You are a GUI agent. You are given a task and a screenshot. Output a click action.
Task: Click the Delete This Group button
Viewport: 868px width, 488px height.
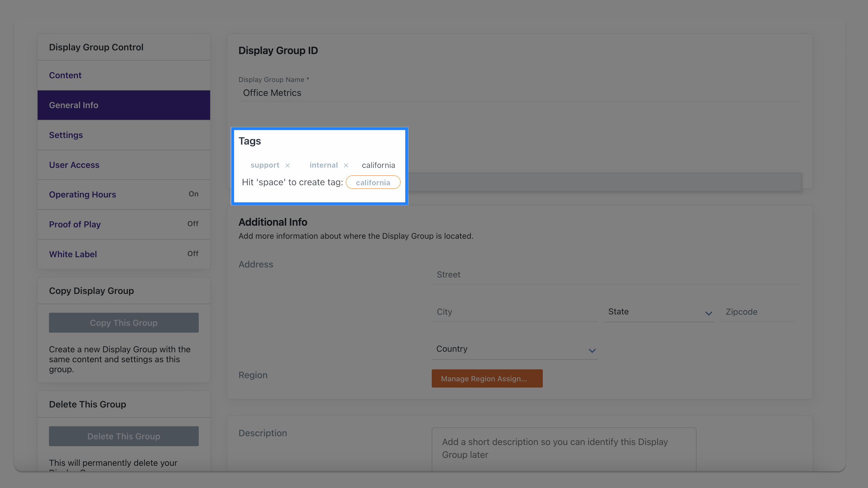click(x=124, y=436)
